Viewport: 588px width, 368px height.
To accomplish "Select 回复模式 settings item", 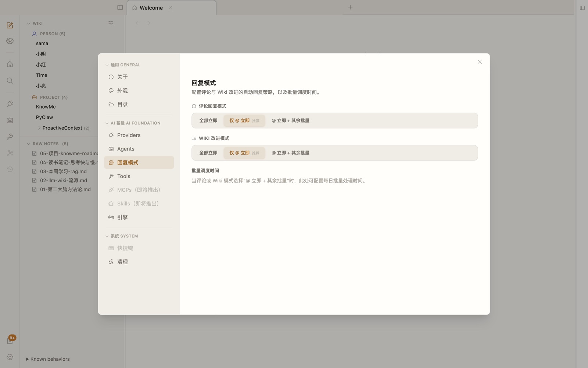I will (139, 163).
